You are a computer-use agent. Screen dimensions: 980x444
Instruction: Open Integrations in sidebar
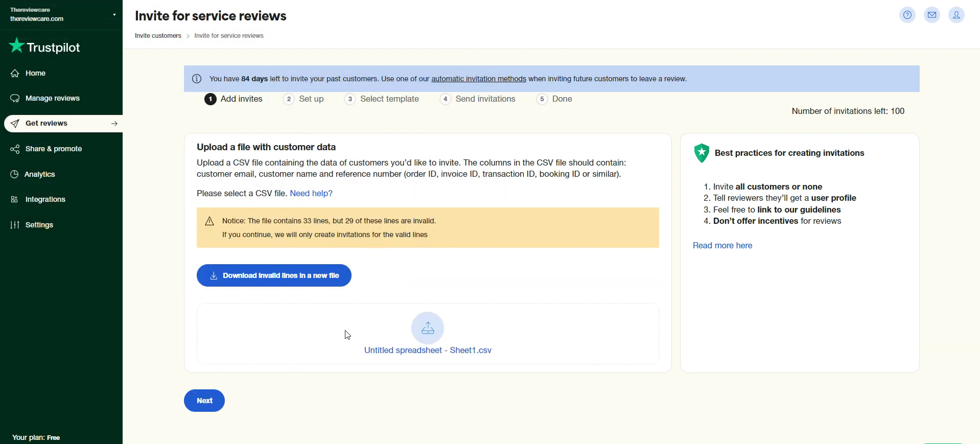(x=45, y=199)
